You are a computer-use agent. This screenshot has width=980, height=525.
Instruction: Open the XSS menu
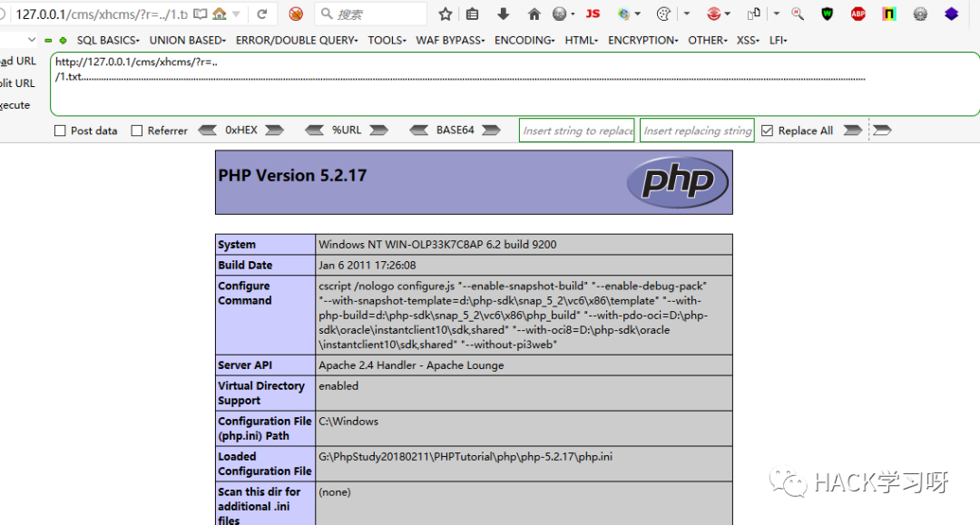pyautogui.click(x=748, y=40)
